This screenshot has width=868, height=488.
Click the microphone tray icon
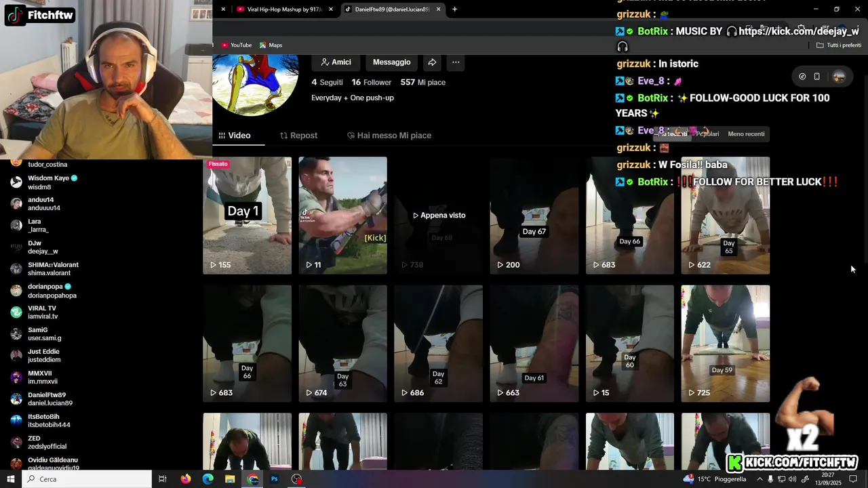pyautogui.click(x=771, y=479)
